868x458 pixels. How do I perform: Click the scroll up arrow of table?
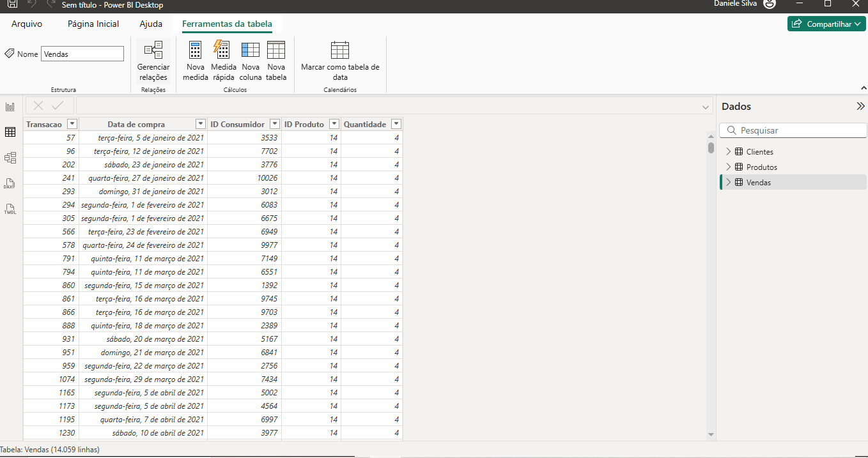click(x=711, y=136)
